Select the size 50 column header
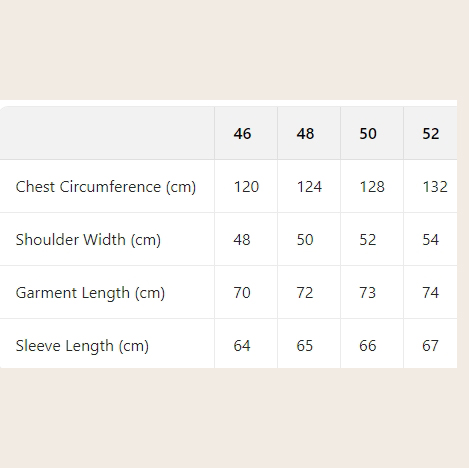The width and height of the screenshot is (469, 468). coord(368,134)
